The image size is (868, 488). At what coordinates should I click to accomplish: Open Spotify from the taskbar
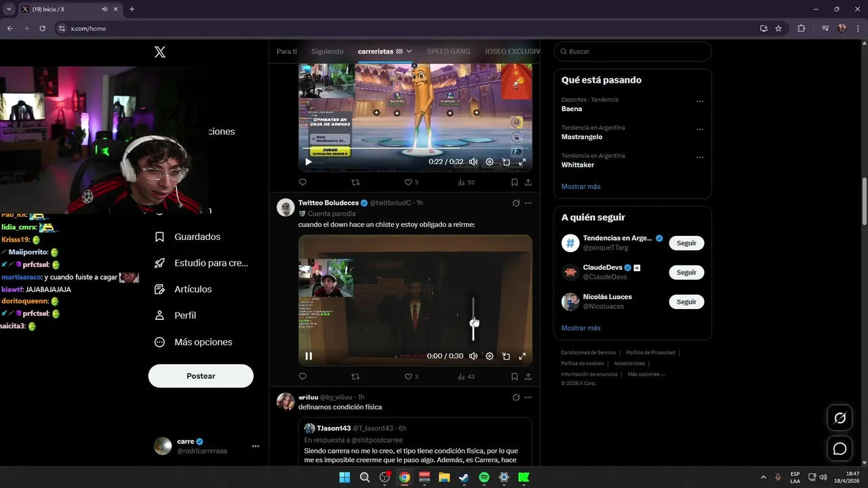coord(484,477)
